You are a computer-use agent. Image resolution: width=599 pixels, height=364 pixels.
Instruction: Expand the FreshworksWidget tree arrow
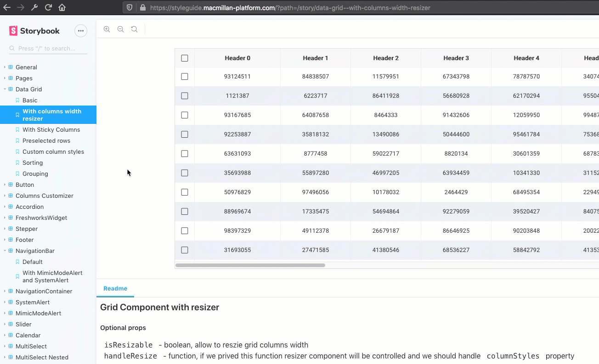tap(5, 218)
